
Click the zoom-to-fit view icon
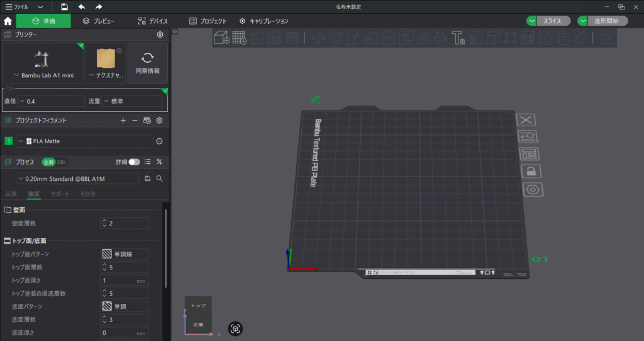[x=235, y=328]
